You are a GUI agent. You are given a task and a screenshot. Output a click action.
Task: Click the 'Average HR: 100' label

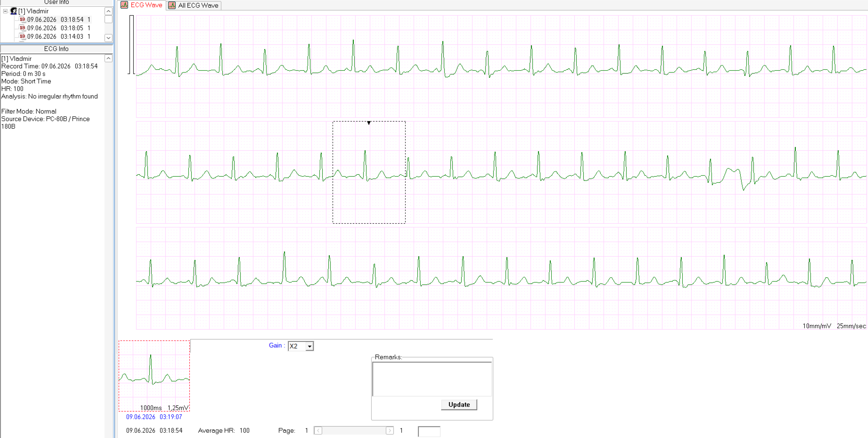pyautogui.click(x=224, y=431)
